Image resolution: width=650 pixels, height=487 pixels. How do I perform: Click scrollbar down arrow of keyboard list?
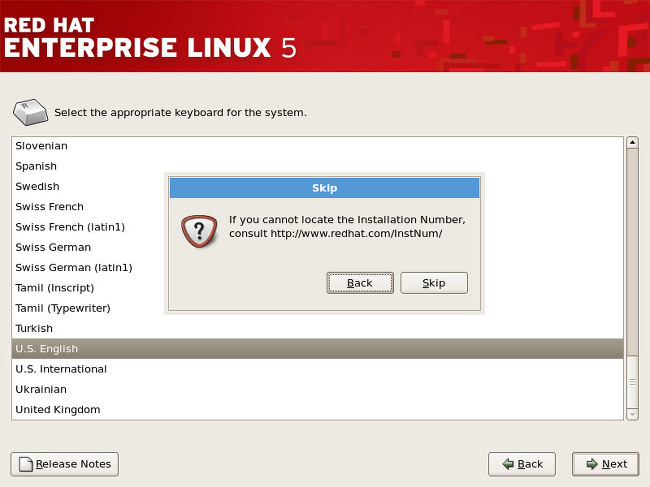pos(632,414)
